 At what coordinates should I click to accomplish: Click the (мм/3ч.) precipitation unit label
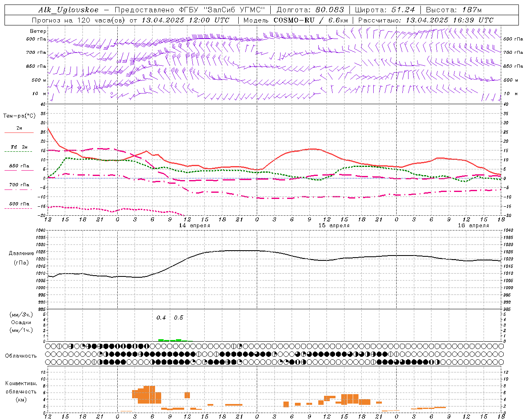tap(21, 315)
